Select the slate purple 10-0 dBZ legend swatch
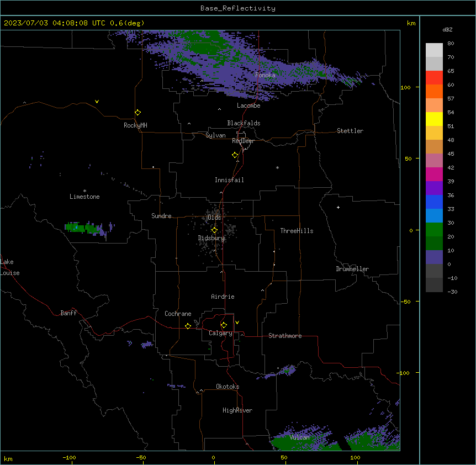The width and height of the screenshot is (476, 465). (434, 257)
